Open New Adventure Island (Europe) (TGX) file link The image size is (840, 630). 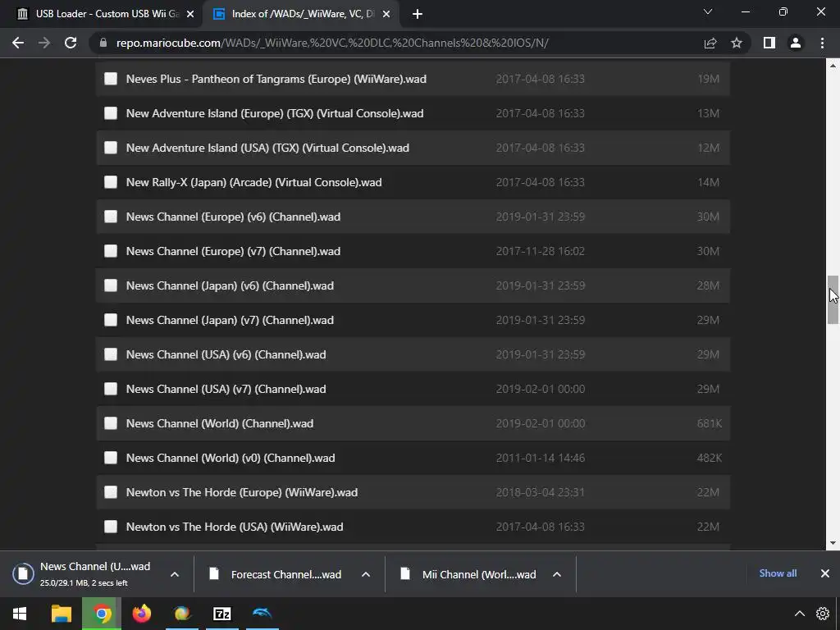[275, 113]
